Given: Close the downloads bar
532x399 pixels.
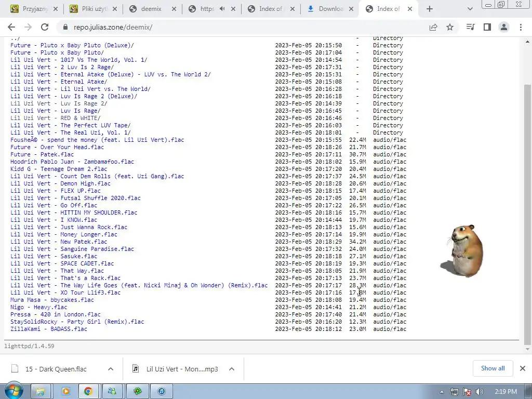Looking at the screenshot, I should (523, 368).
